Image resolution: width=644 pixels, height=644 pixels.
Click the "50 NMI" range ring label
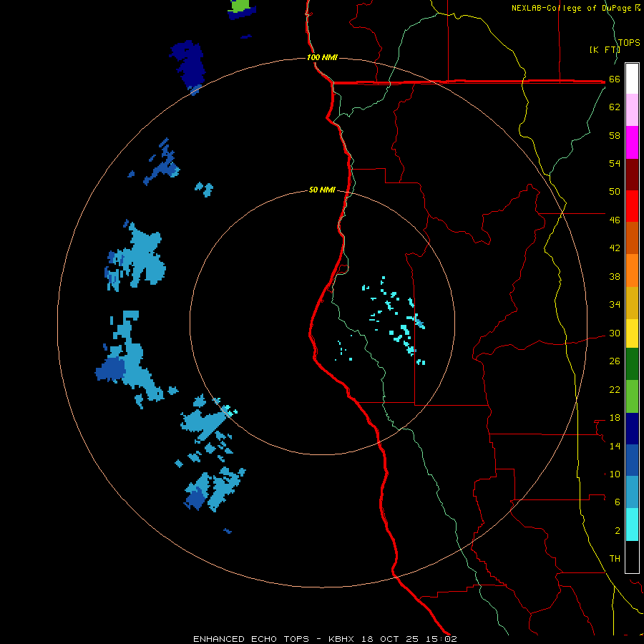[x=322, y=190]
